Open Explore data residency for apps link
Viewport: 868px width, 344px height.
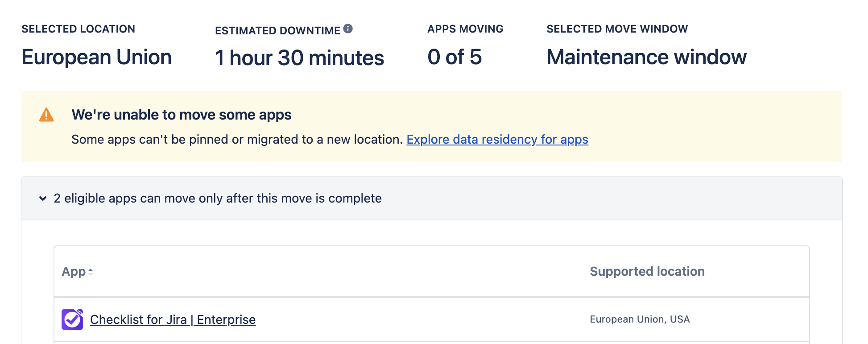[x=497, y=140]
